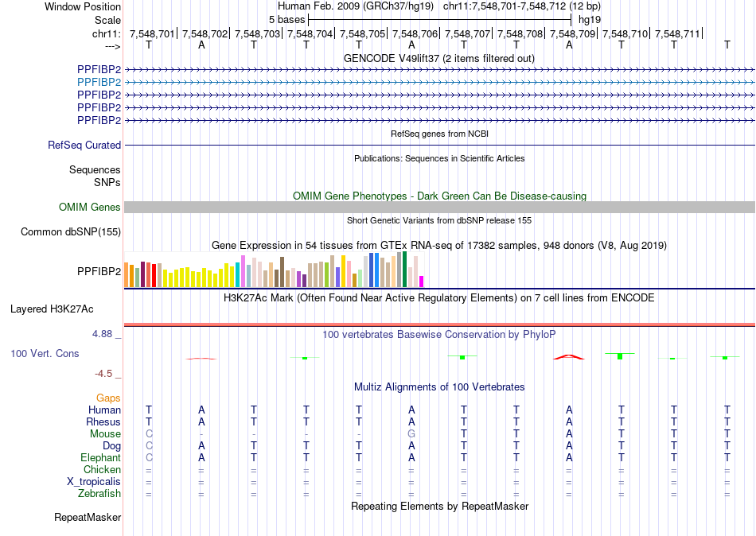This screenshot has width=756, height=536.
Task: Click position number 7,548,711 on ruler
Action: (677, 33)
